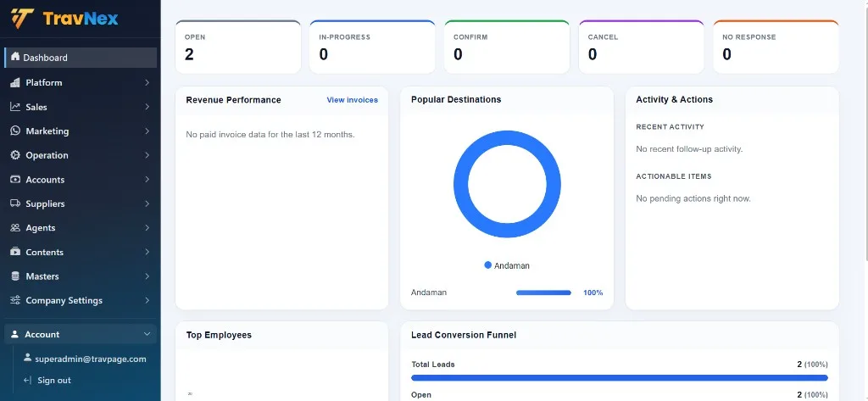Image resolution: width=868 pixels, height=401 pixels.
Task: Open the Platform menu item
Action: (x=81, y=82)
